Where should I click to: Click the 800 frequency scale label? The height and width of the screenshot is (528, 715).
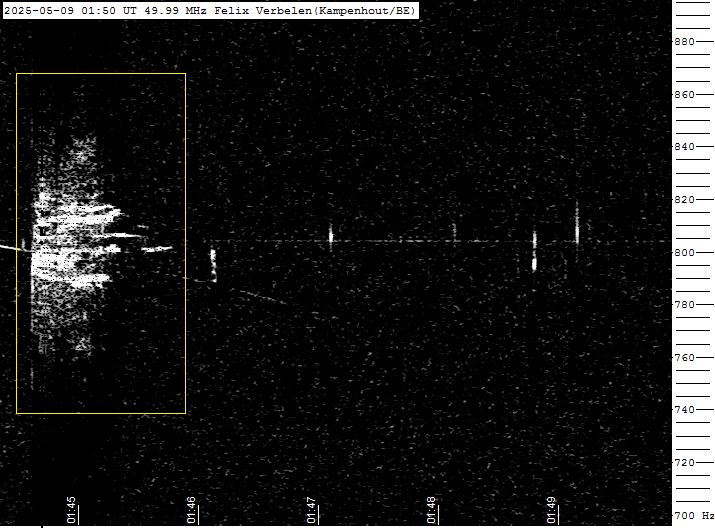pos(684,252)
